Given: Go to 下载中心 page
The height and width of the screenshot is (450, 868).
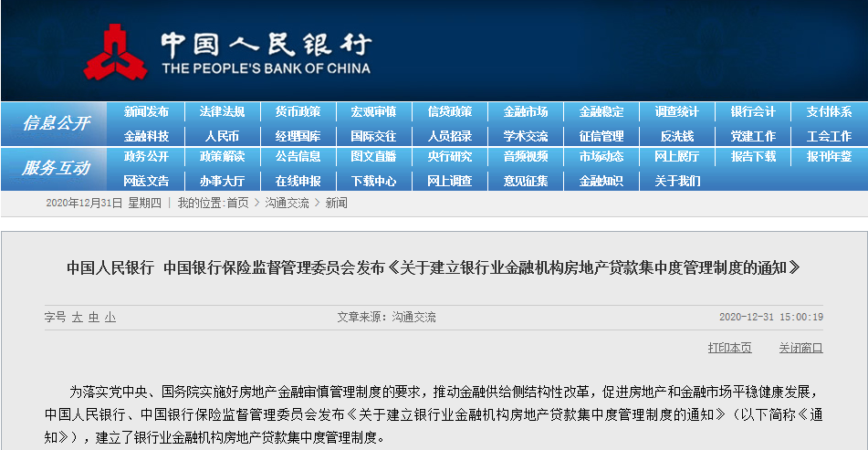Looking at the screenshot, I should pyautogui.click(x=373, y=181).
